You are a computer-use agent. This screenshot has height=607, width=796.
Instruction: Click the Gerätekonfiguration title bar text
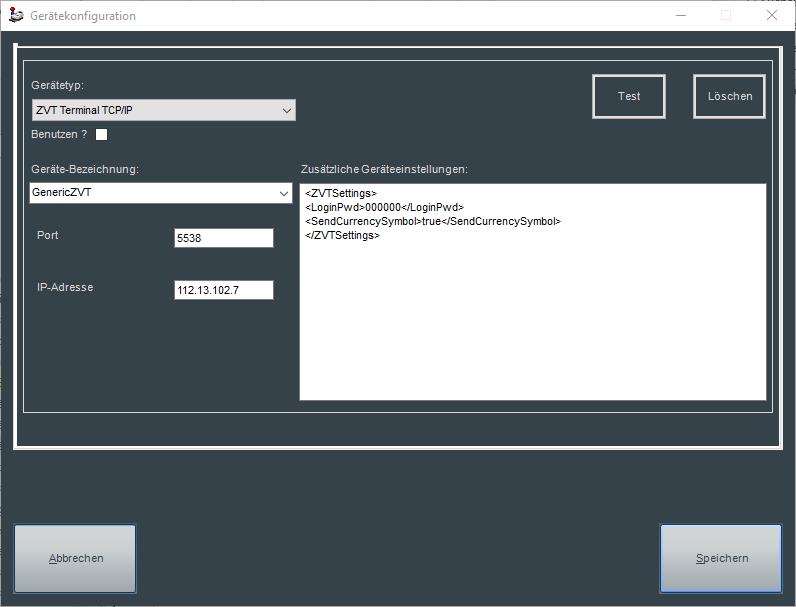[x=83, y=16]
